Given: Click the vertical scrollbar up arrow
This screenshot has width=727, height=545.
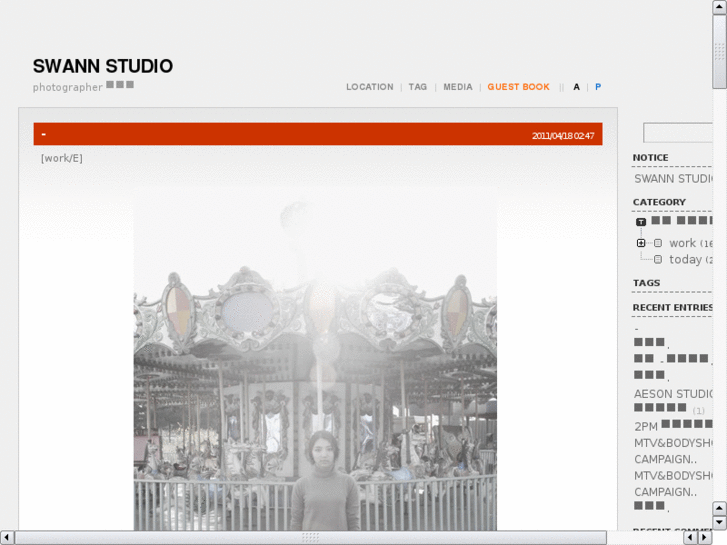Looking at the screenshot, I should click(x=719, y=6).
